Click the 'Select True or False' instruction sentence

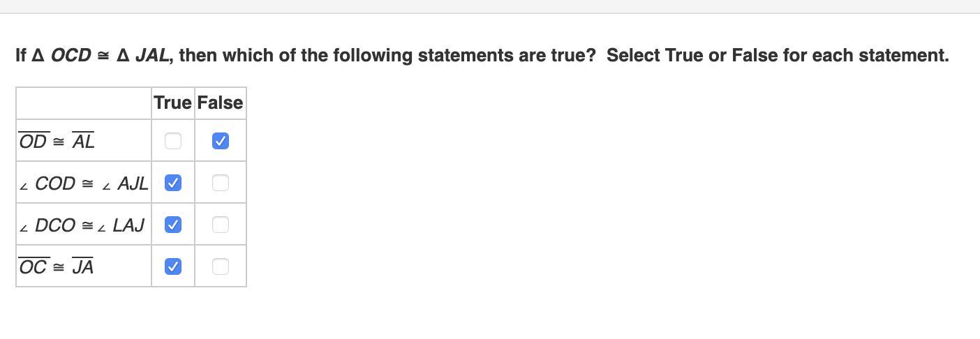click(777, 56)
